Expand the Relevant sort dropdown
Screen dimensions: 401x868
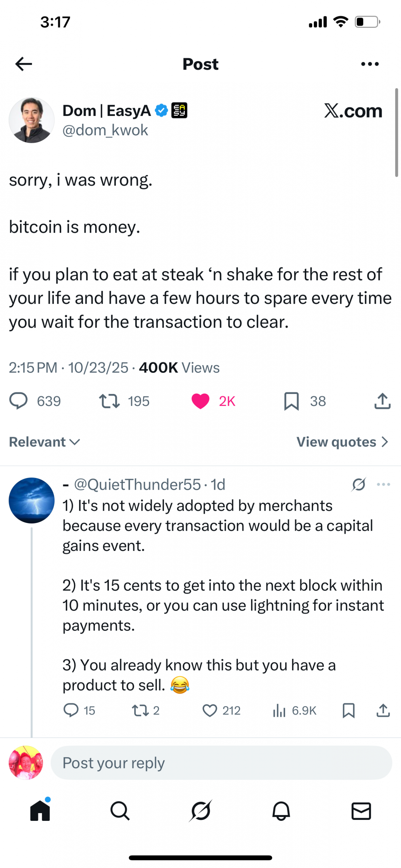[44, 442]
